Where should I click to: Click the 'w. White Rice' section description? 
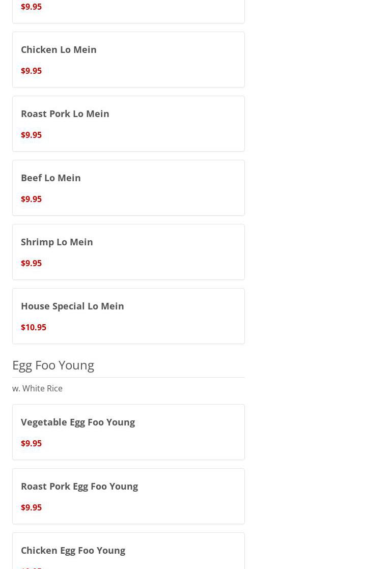click(37, 388)
